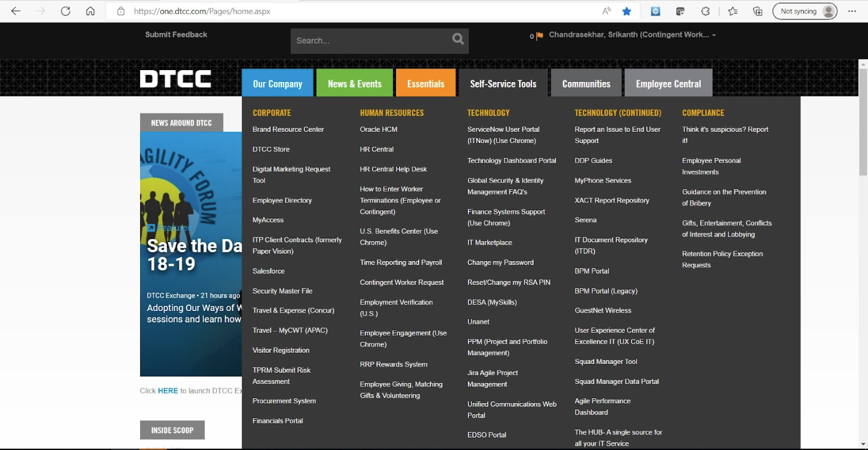
Task: Click the address bar URL
Action: pos(202,11)
